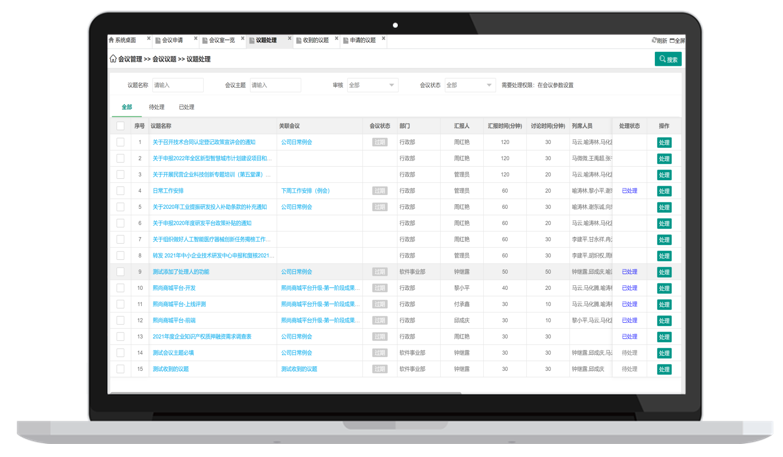783x457 pixels.
Task: Click the 处理 button in row 15
Action: pyautogui.click(x=664, y=370)
